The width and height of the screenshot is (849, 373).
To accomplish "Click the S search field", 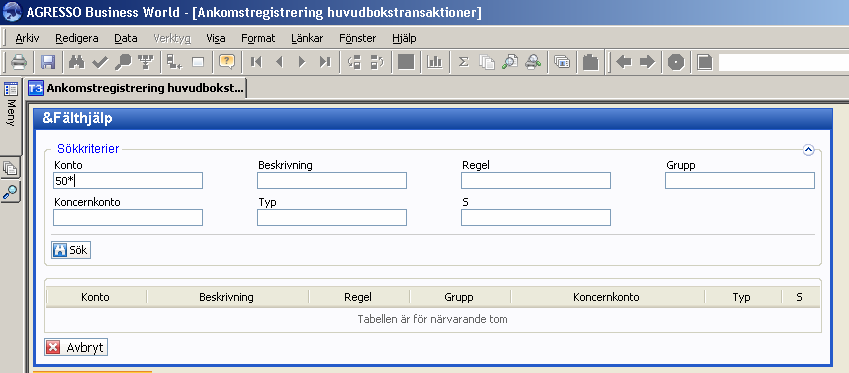I will (536, 217).
